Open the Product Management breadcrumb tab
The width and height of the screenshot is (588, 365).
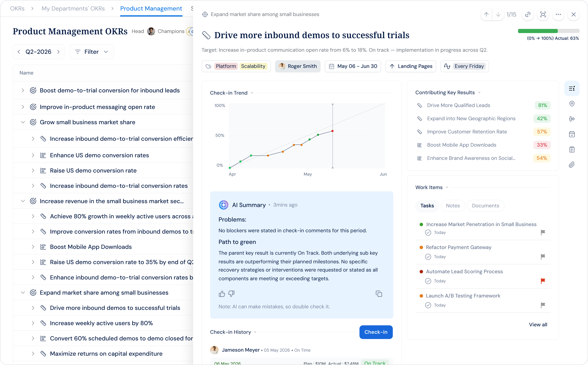[x=151, y=9]
